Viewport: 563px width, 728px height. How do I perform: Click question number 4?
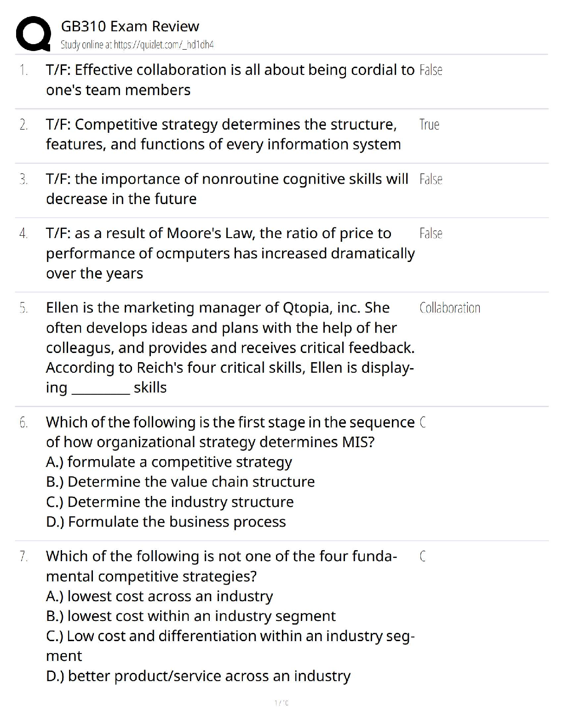pyautogui.click(x=23, y=233)
